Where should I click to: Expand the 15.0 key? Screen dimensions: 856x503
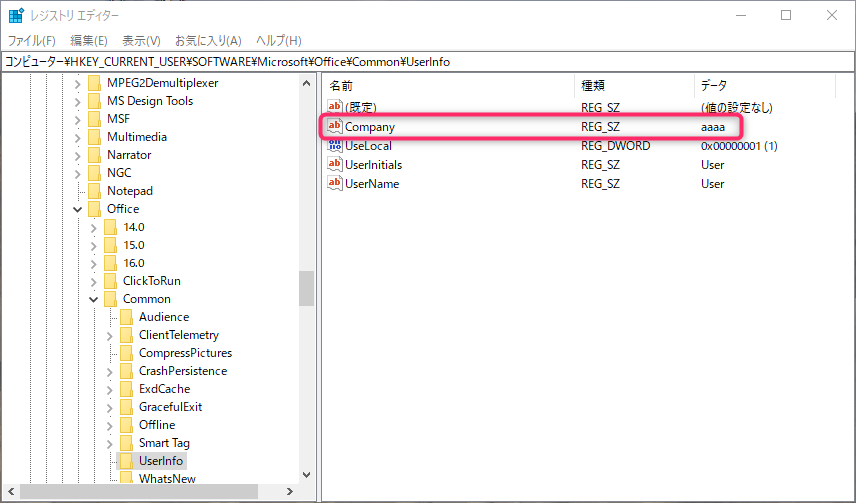[x=93, y=246]
